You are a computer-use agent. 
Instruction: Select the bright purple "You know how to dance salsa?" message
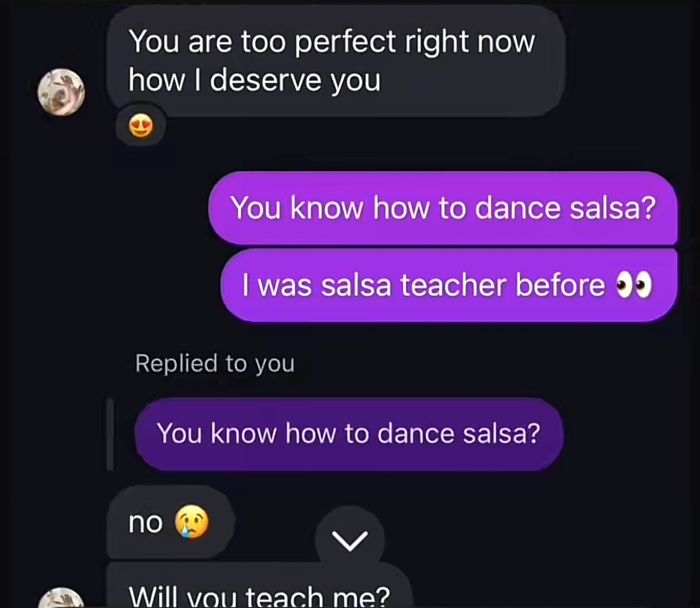(x=443, y=208)
